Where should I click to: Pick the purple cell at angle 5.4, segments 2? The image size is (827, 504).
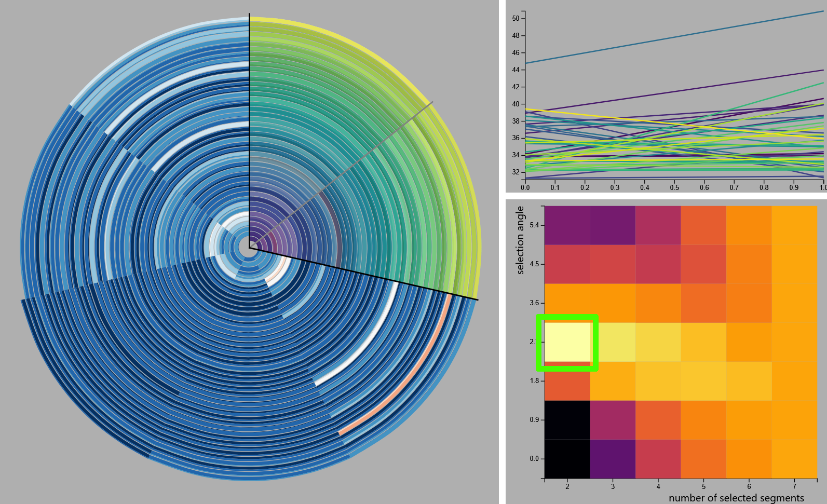click(x=567, y=225)
